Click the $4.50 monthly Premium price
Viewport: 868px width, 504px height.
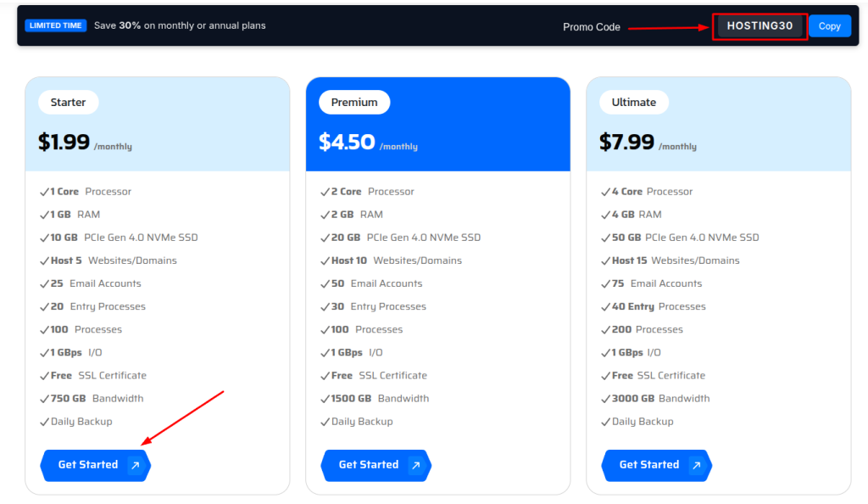point(368,143)
